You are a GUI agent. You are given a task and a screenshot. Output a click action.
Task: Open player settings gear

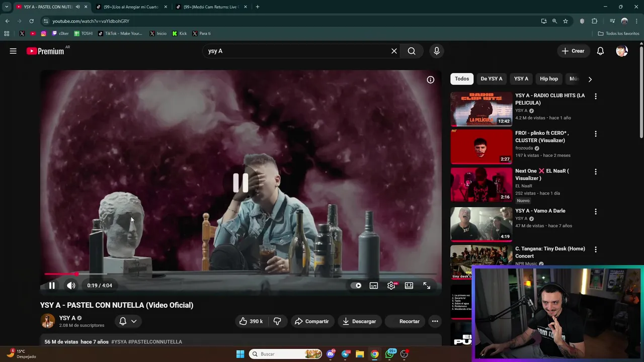(x=391, y=286)
